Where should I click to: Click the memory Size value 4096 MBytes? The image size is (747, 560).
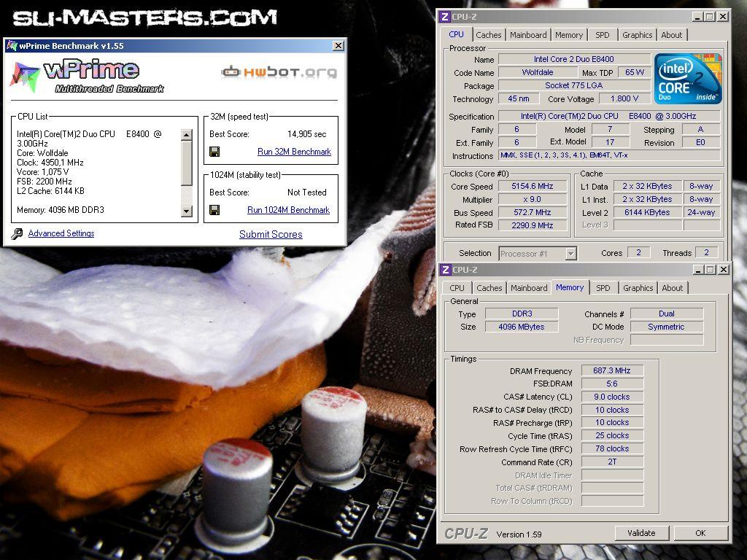[522, 327]
